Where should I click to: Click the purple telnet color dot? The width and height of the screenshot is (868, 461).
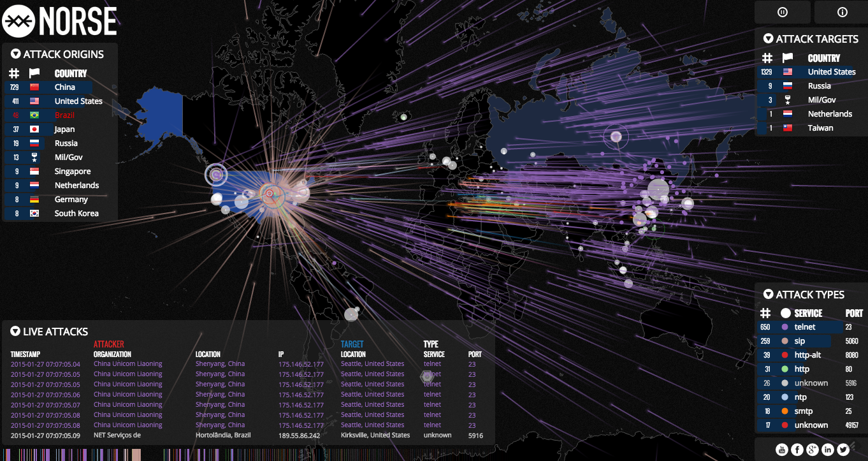(785, 327)
